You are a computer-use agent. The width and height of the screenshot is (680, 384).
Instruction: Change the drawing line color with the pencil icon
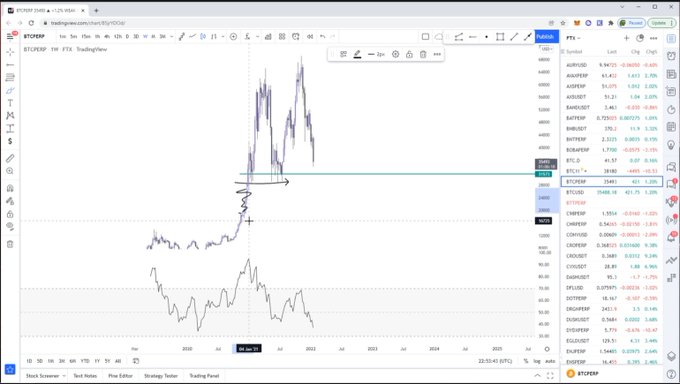pos(357,54)
